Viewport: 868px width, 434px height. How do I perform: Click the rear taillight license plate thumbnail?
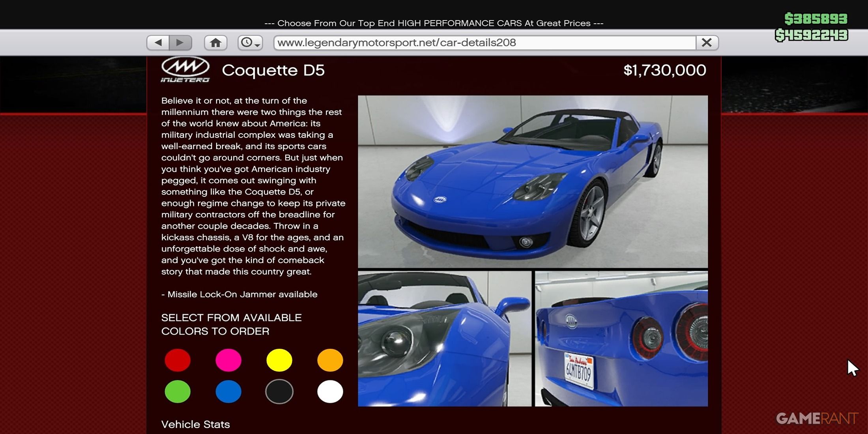click(621, 339)
